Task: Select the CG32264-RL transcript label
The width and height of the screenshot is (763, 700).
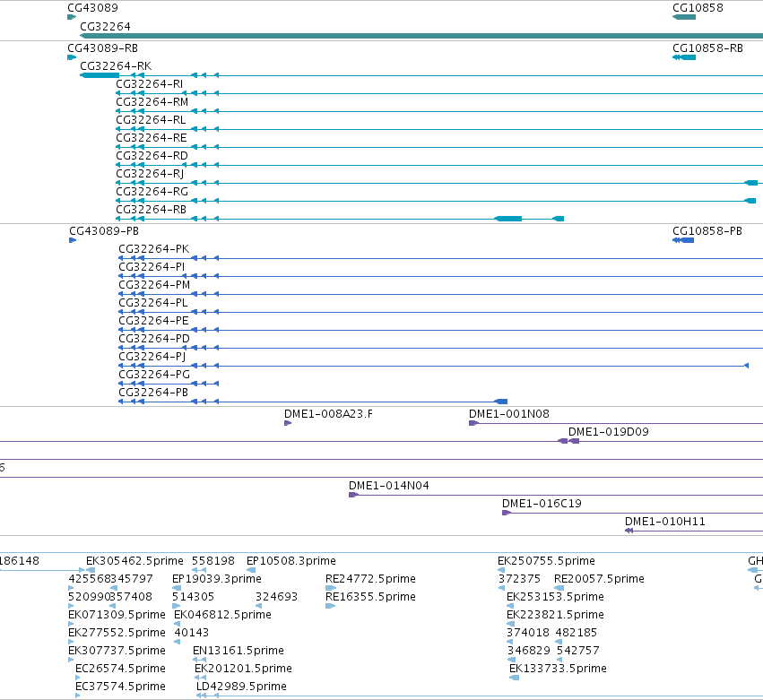Action: coord(151,120)
